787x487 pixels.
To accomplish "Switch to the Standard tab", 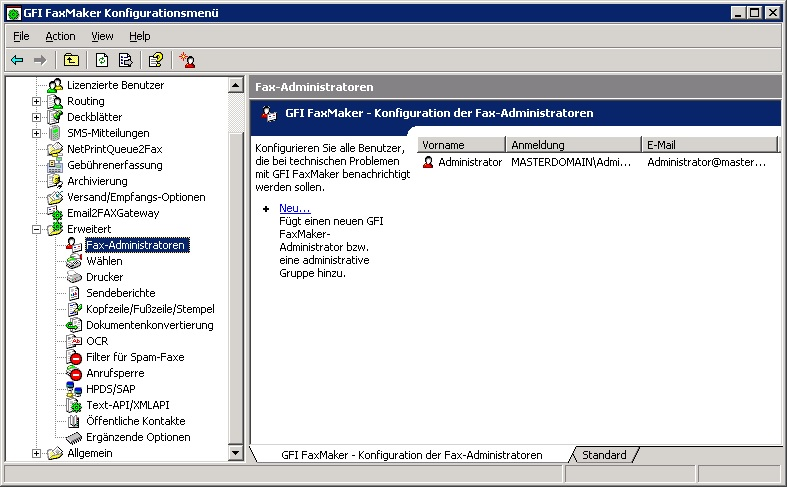I will [604, 455].
